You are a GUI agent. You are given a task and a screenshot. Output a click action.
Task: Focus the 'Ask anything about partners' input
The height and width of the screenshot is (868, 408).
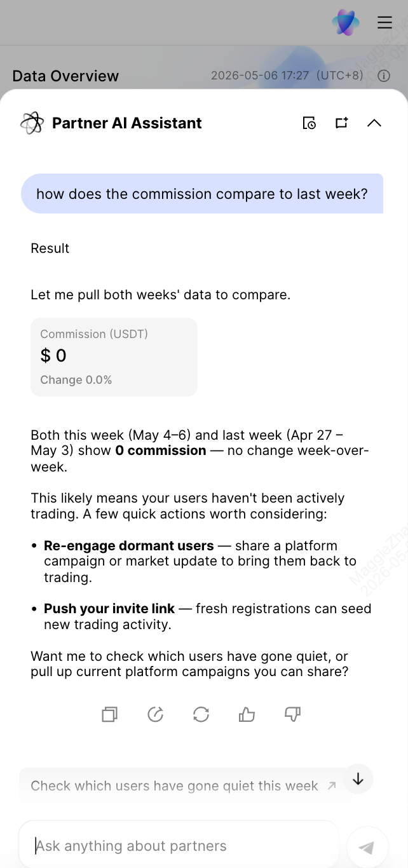point(179,846)
